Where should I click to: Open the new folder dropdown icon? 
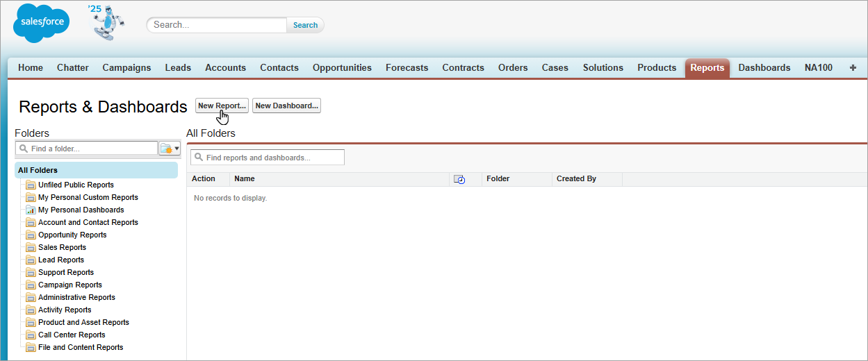coord(170,148)
